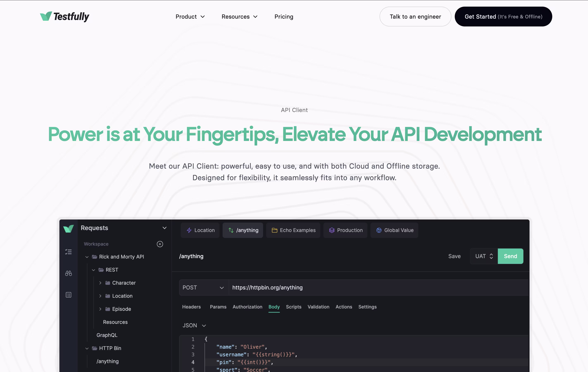Click the plus icon beside Workspace
Screen dimensions: 588x372
[x=160, y=244]
